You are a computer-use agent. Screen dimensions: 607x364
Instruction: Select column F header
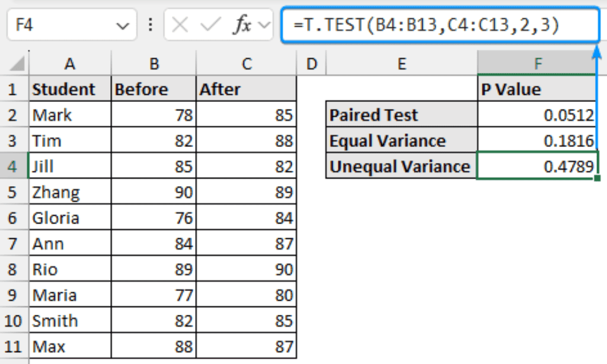537,63
